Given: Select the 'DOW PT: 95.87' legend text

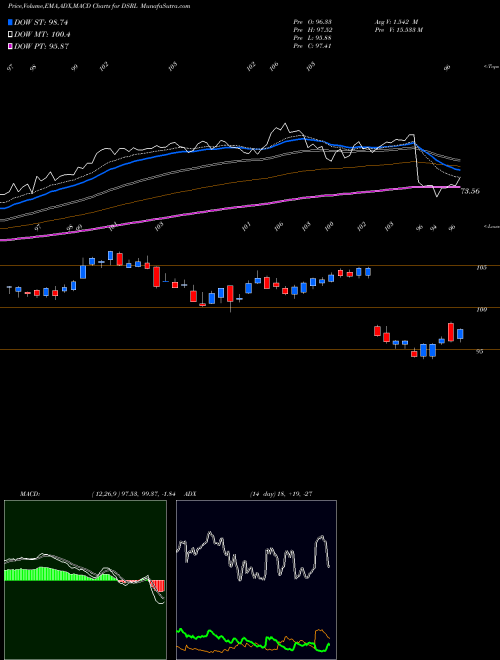Looking at the screenshot, I should point(41,46).
